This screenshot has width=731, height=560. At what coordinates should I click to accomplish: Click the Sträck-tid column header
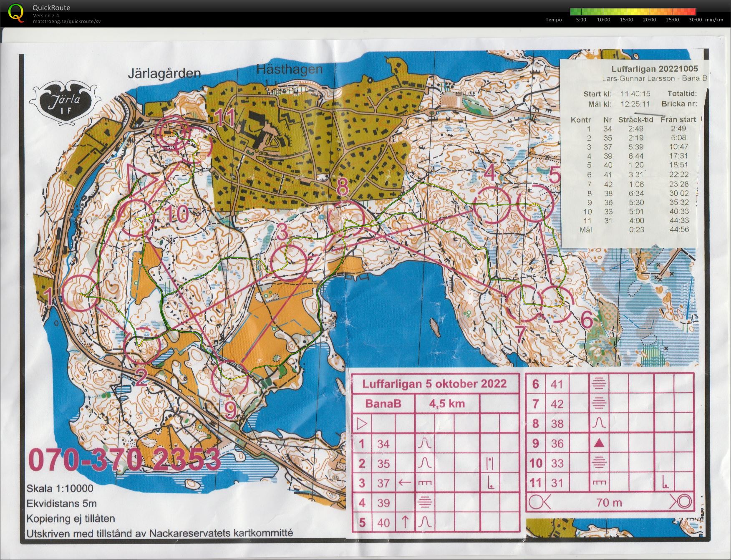635,120
